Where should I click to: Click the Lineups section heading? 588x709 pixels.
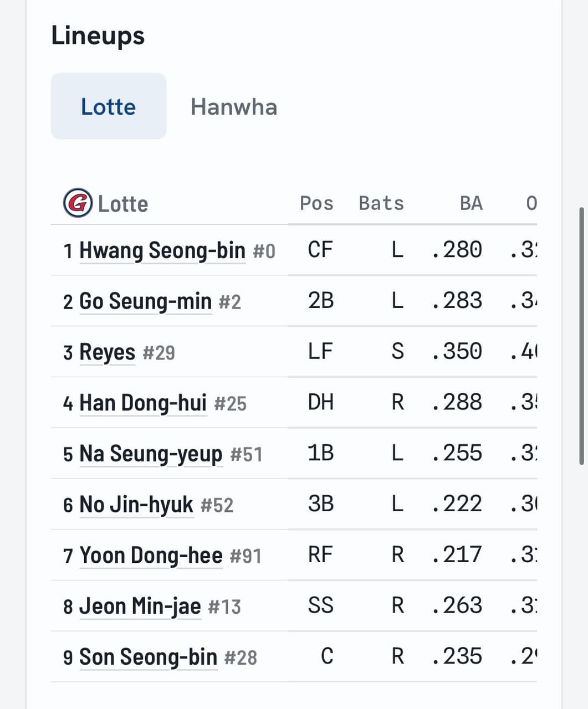click(x=98, y=36)
